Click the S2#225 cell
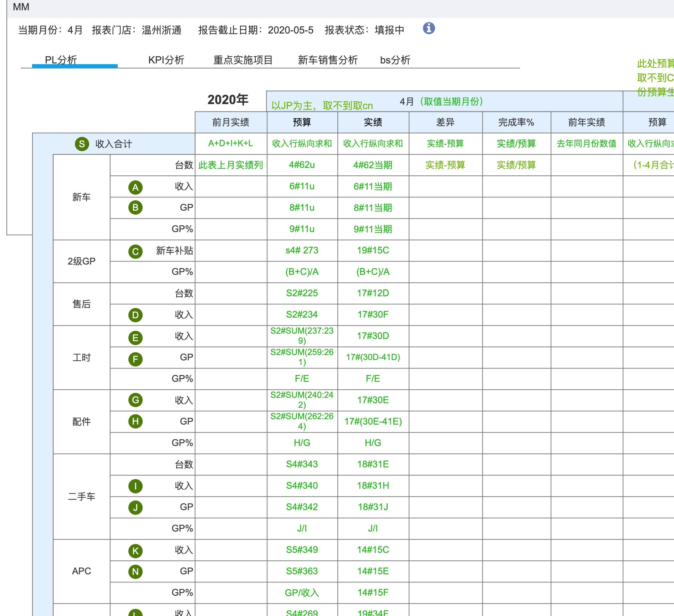The image size is (674, 616). 302,293
